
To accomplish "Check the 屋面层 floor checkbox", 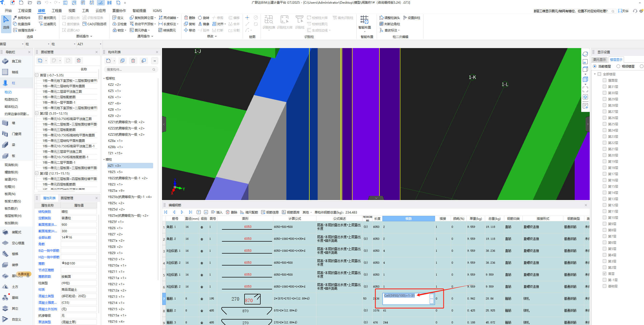I will click(605, 80).
